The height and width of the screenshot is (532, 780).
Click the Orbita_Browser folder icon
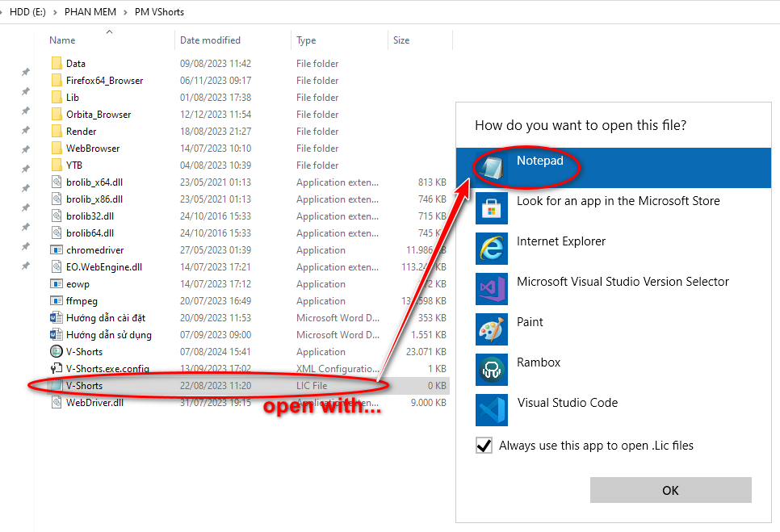click(57, 114)
